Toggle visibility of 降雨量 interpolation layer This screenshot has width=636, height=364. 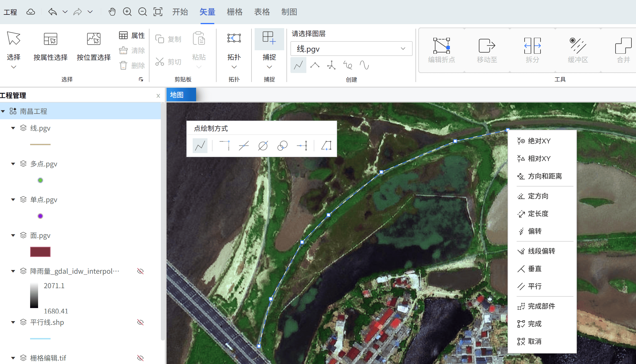[x=140, y=271]
